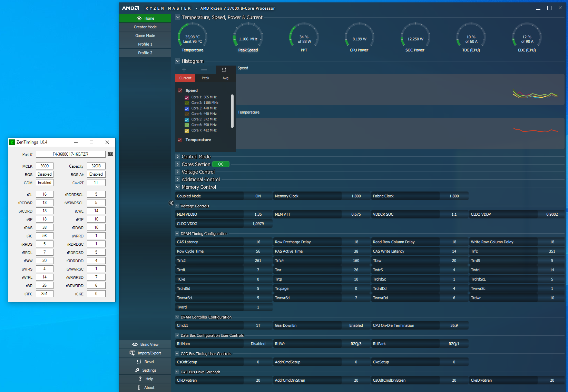The image size is (568, 392).
Task: Click the About info icon
Action: click(x=139, y=388)
